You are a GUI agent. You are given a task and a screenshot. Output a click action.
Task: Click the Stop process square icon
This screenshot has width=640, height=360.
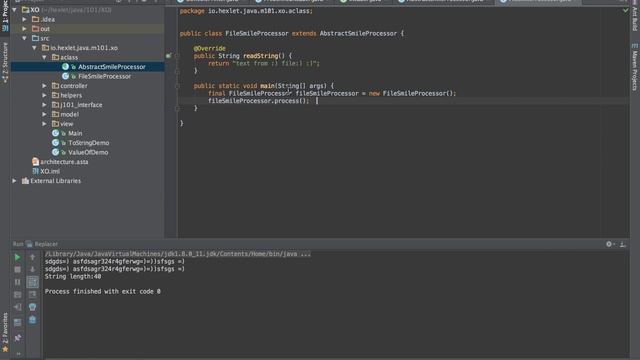(x=17, y=269)
